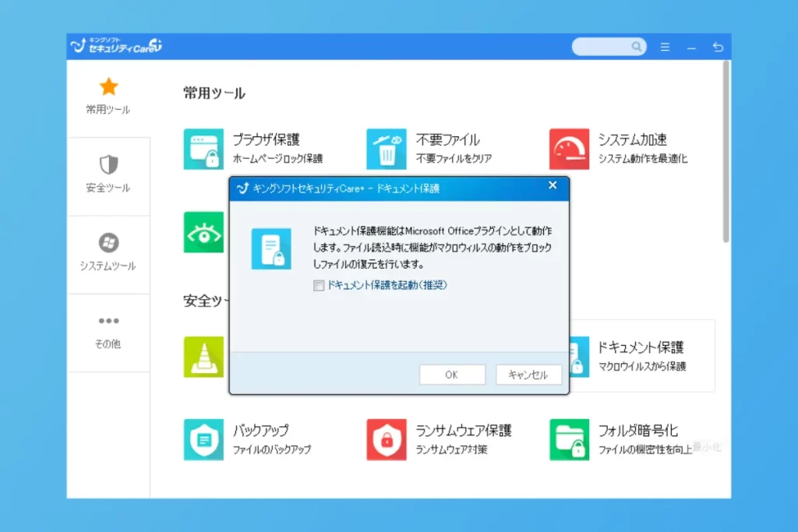Close the ドキュメント保護 dialog with X
This screenshot has height=532, width=798.
tap(553, 185)
